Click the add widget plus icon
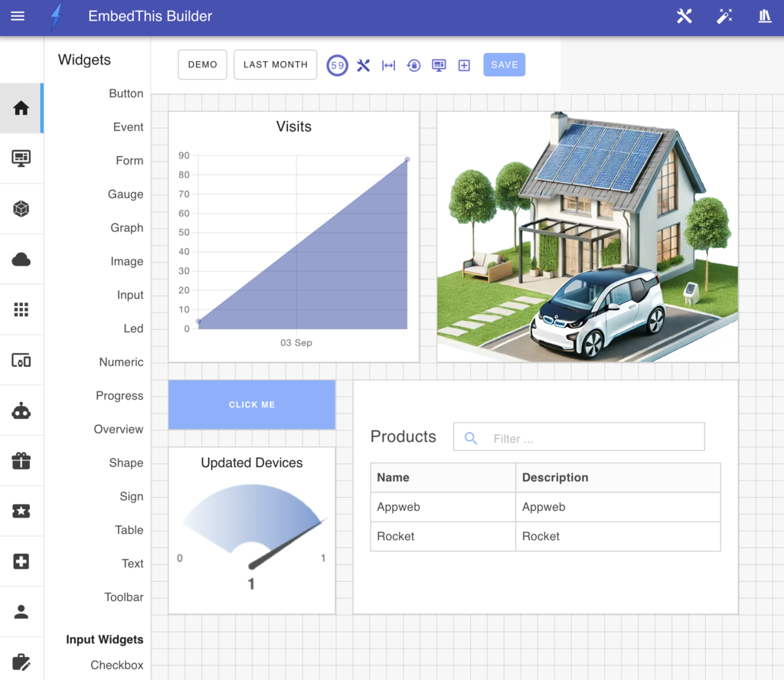The height and width of the screenshot is (680, 784). coord(464,65)
